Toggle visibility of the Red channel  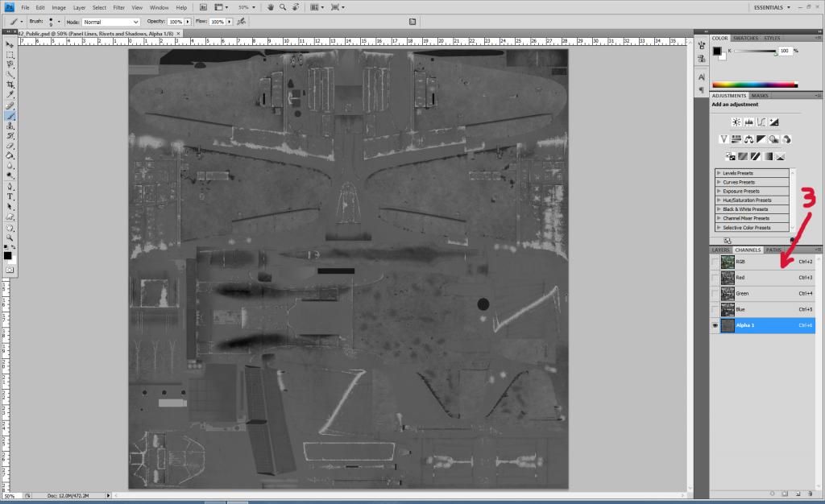[715, 278]
